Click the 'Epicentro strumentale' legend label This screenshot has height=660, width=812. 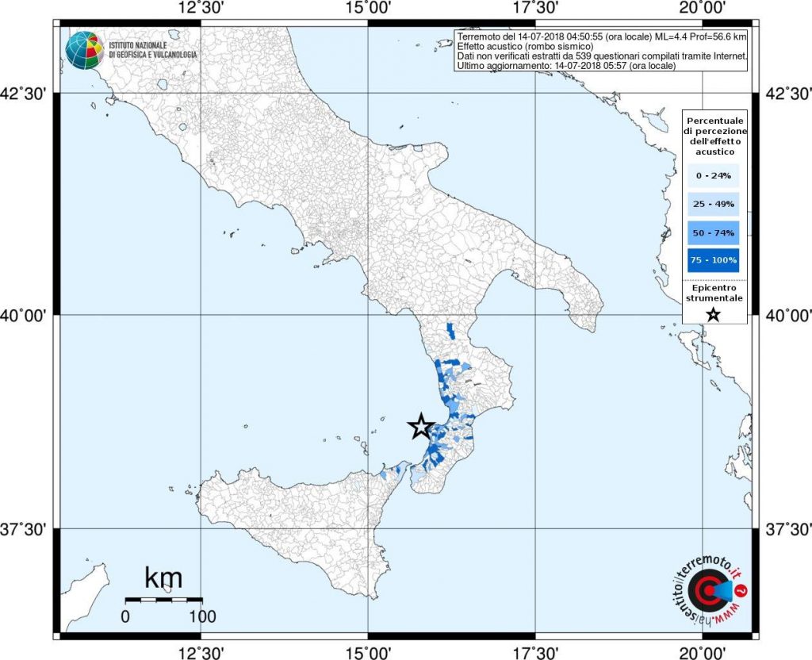(712, 292)
